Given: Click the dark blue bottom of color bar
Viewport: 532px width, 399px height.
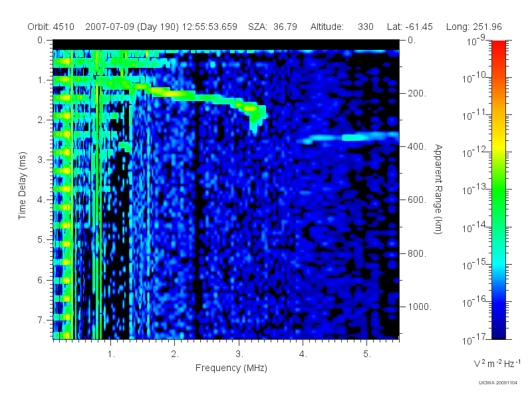Looking at the screenshot, I should pos(499,332).
